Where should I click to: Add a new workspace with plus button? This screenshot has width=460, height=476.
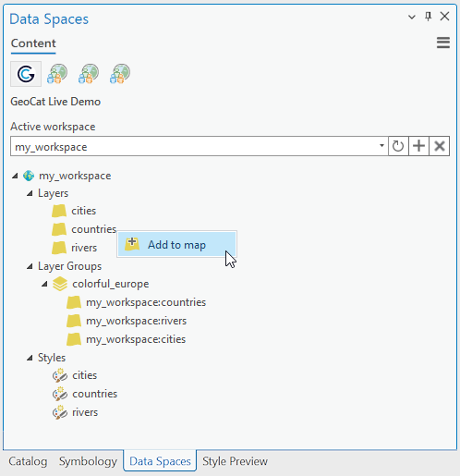tap(418, 146)
